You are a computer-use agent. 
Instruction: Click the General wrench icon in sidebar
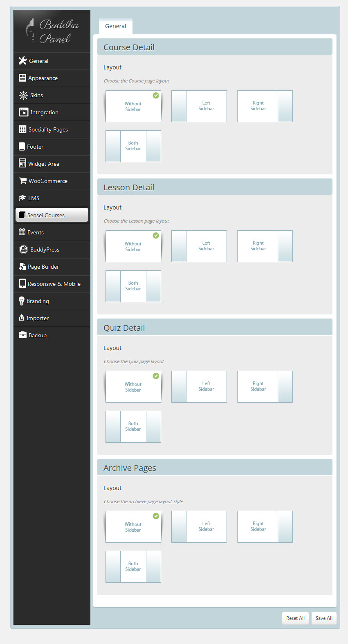click(x=23, y=61)
